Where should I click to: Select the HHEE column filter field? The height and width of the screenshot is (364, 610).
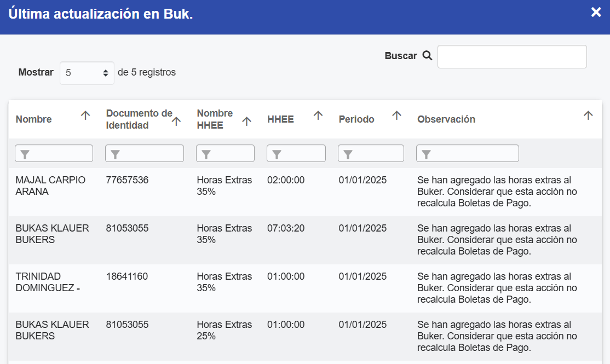(296, 154)
